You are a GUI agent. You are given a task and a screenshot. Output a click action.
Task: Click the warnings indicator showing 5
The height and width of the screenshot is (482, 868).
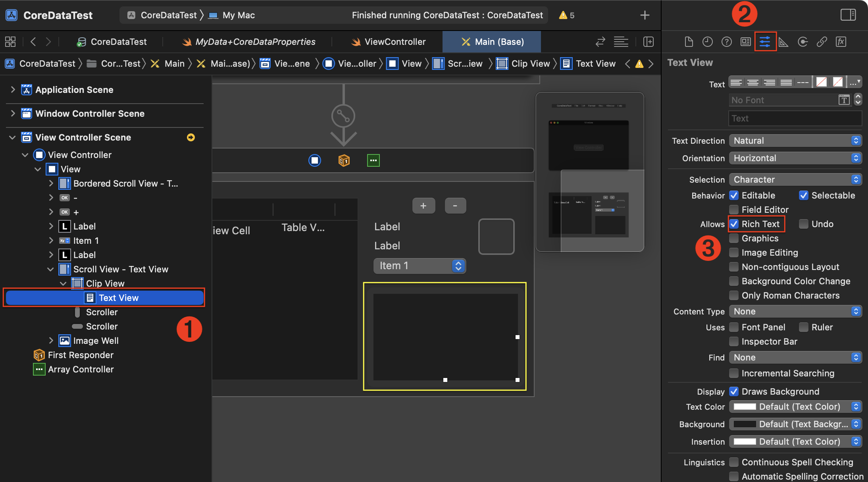(566, 15)
